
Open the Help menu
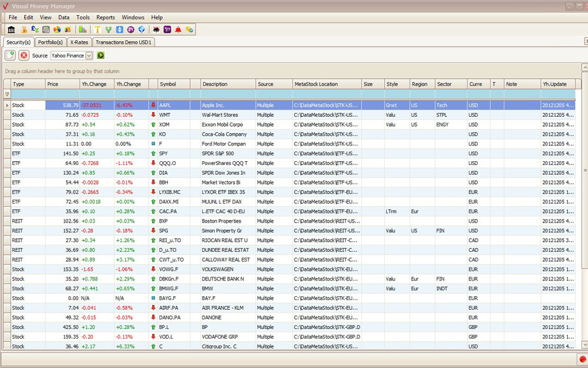point(157,17)
